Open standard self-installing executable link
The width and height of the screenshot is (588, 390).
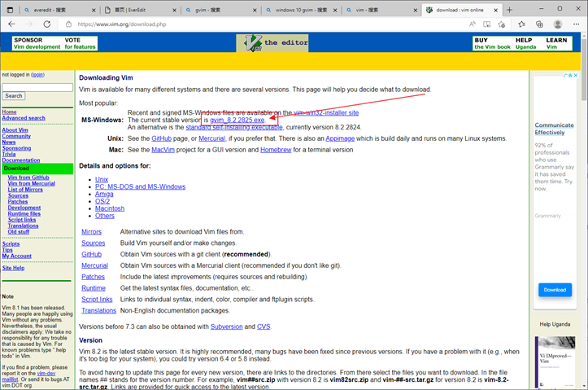[x=234, y=127]
